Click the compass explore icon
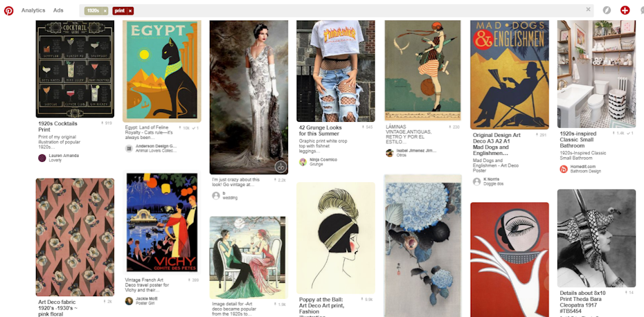 pyautogui.click(x=607, y=10)
